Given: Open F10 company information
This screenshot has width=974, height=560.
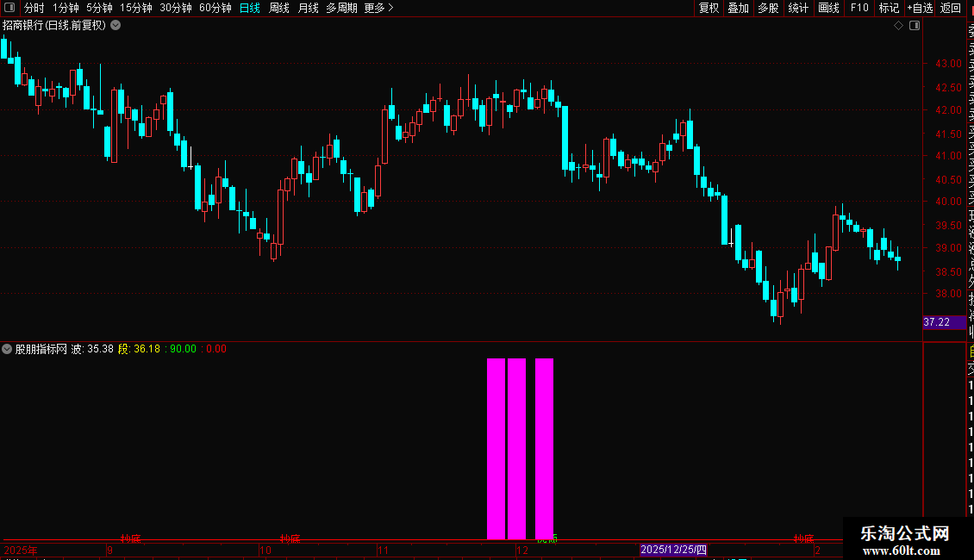Looking at the screenshot, I should (x=859, y=8).
